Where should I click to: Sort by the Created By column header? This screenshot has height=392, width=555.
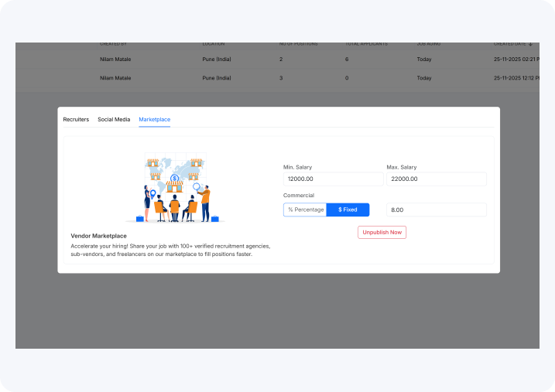113,45
